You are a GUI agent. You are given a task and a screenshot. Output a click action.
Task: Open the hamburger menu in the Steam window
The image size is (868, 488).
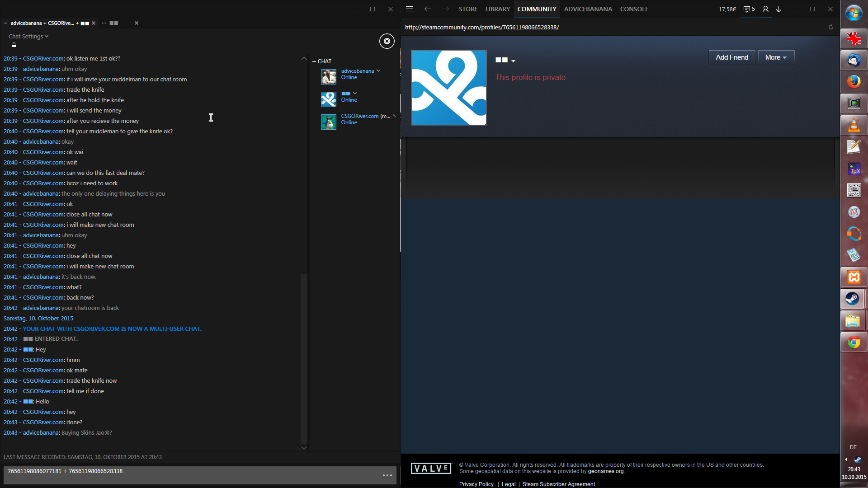(410, 9)
